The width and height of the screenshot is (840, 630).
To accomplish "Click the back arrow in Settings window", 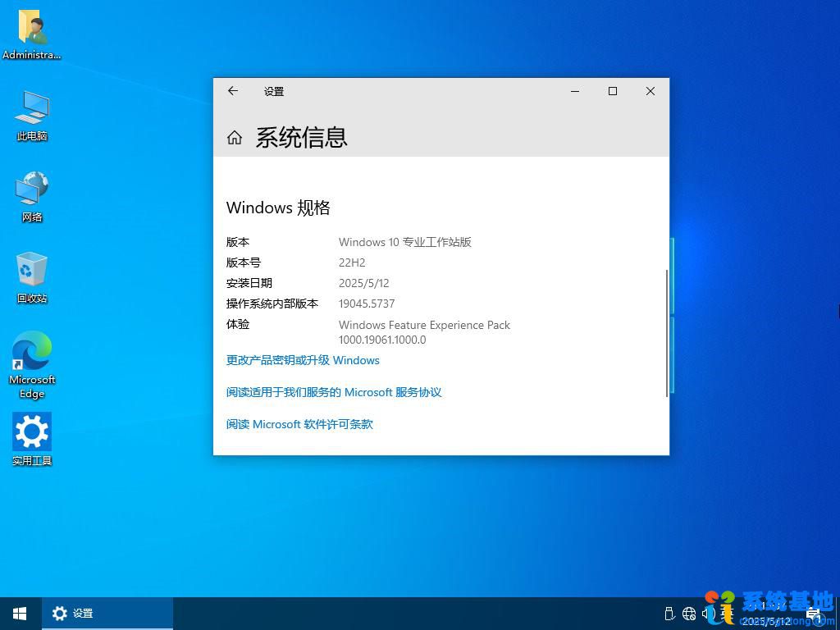I will tap(232, 91).
